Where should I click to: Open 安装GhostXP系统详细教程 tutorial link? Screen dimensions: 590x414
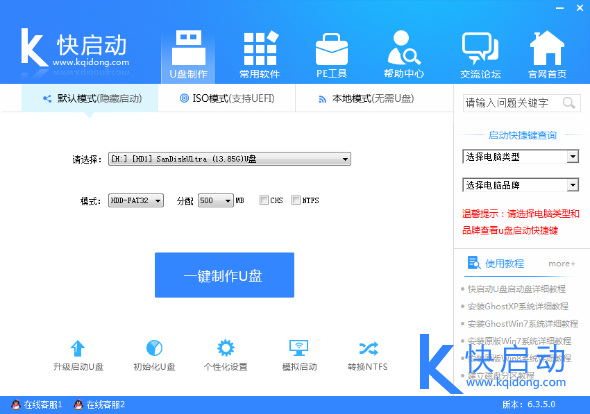click(x=518, y=306)
